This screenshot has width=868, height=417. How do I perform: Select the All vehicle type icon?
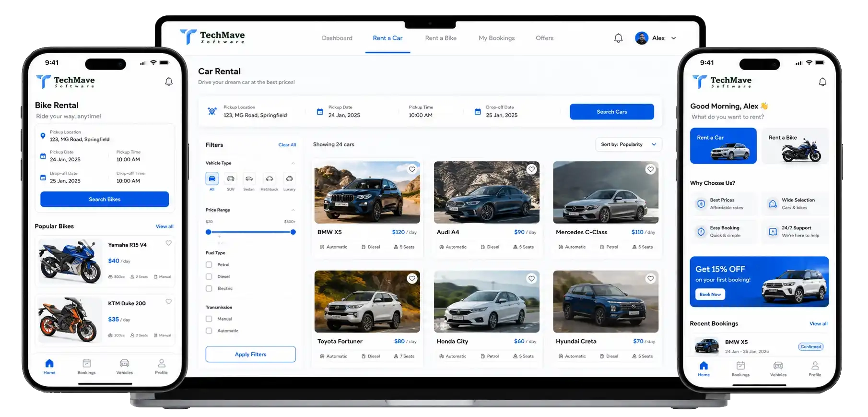(212, 179)
